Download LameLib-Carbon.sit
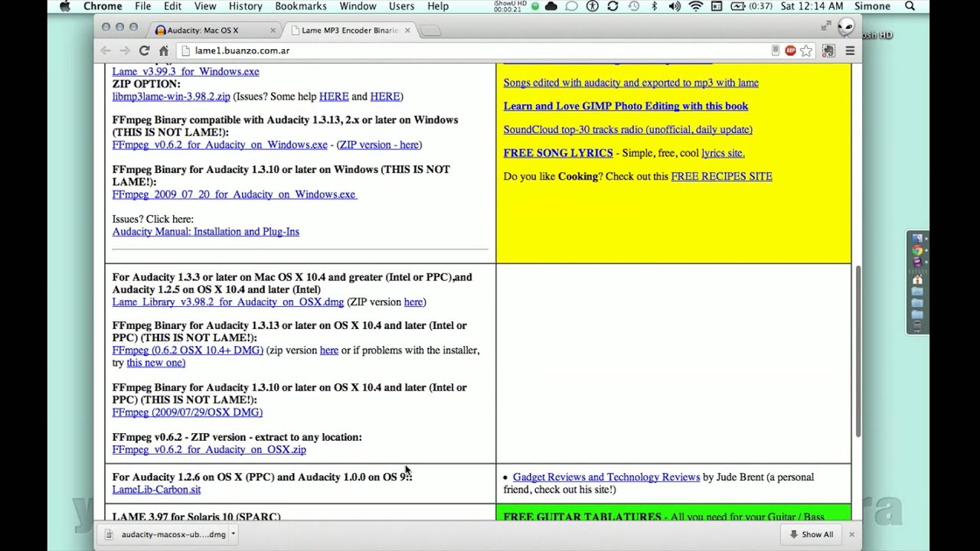980x551 pixels. coord(156,490)
